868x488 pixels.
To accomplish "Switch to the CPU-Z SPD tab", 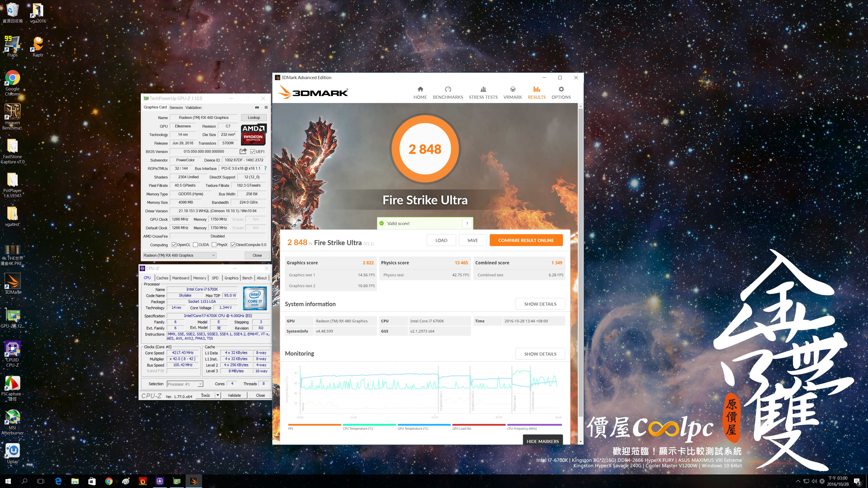I will (x=215, y=278).
